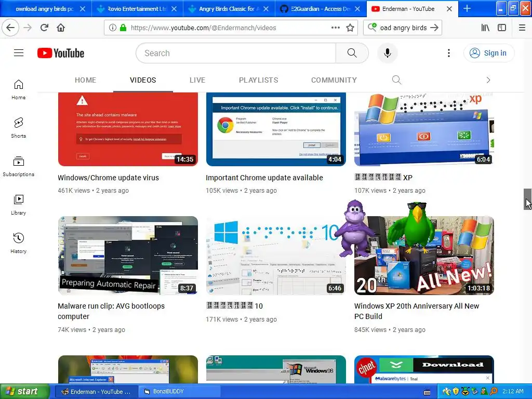Go to Home in YouTube sidebar
Viewport: 532px width, 399px height.
(x=19, y=90)
